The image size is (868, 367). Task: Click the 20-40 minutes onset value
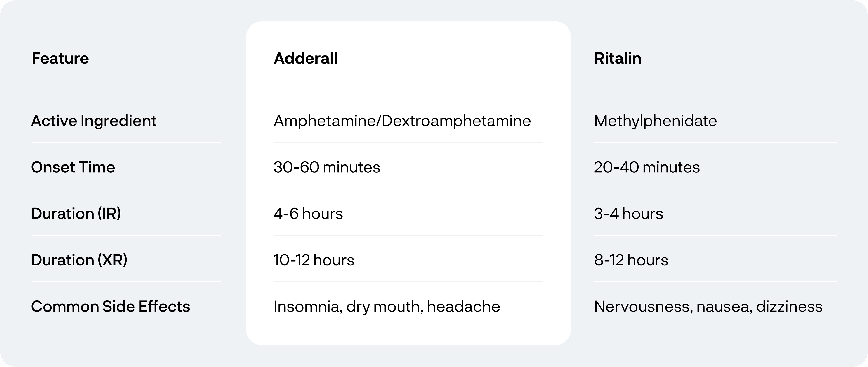[x=647, y=167]
